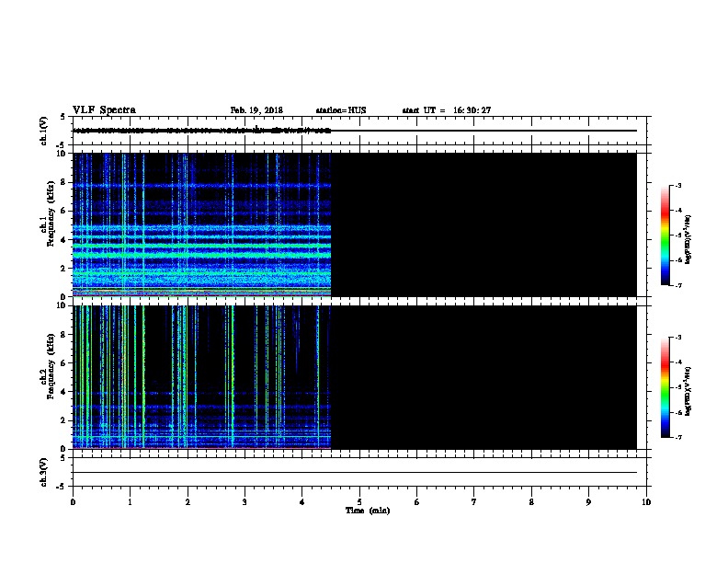Click the "2" kHz tick on ch.2 frequency axis
The width and height of the screenshot is (728, 563).
tap(63, 420)
